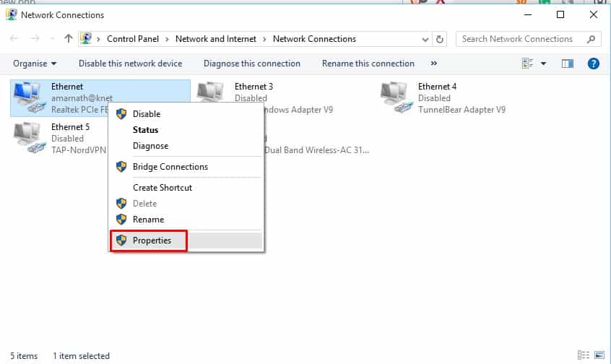Click the shield icon beside Delete
Viewport: 611px width, 364px height.
coord(121,204)
